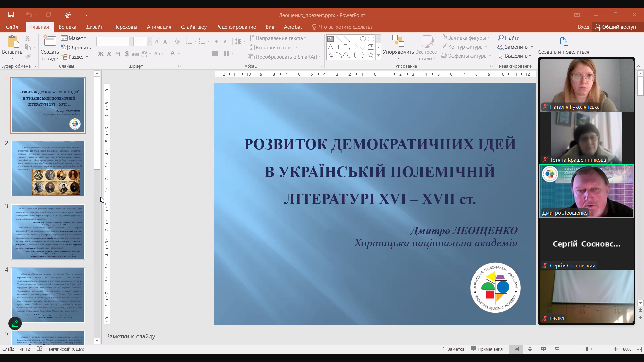Open the Slide-show (Слайд-шоу) tab
Screen dimensions: 644x362
click(x=194, y=27)
